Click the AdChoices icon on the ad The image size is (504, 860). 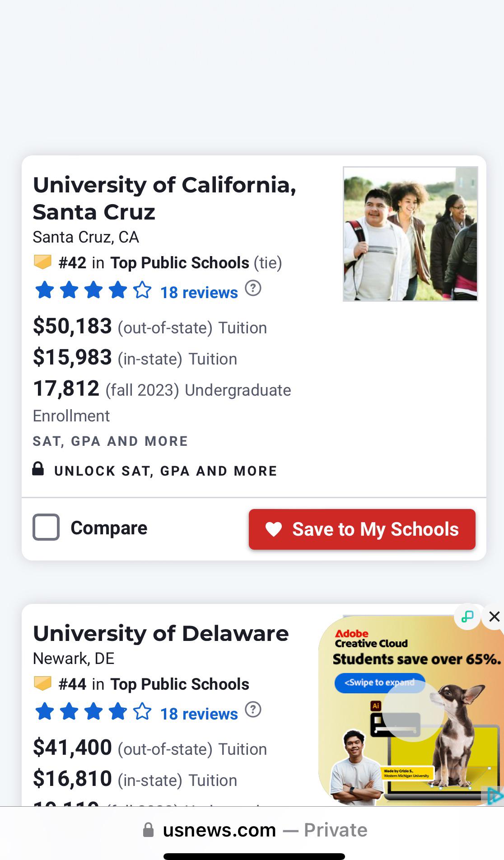[495, 796]
